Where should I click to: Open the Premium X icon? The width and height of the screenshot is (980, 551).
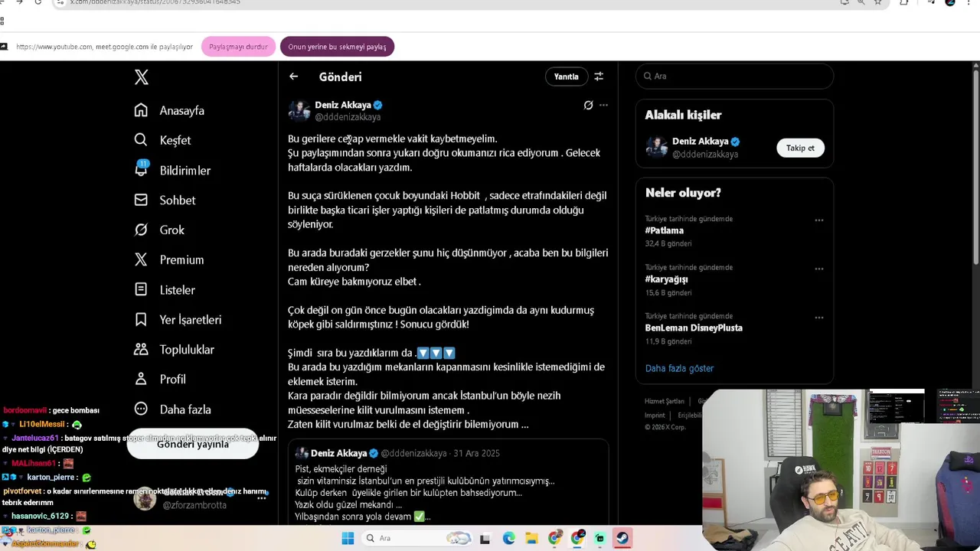(x=141, y=259)
